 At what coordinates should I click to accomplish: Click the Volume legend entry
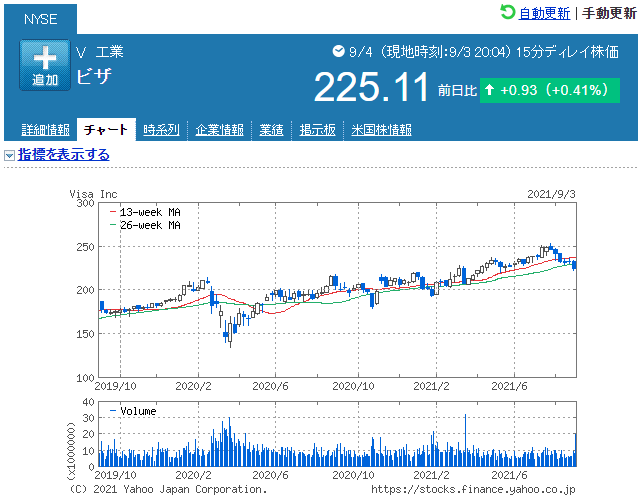133,411
